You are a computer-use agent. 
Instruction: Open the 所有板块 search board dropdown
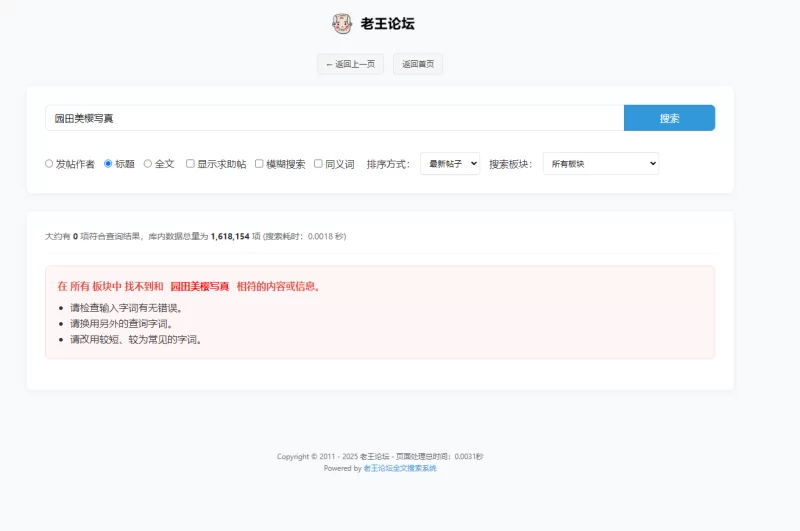[x=601, y=163]
